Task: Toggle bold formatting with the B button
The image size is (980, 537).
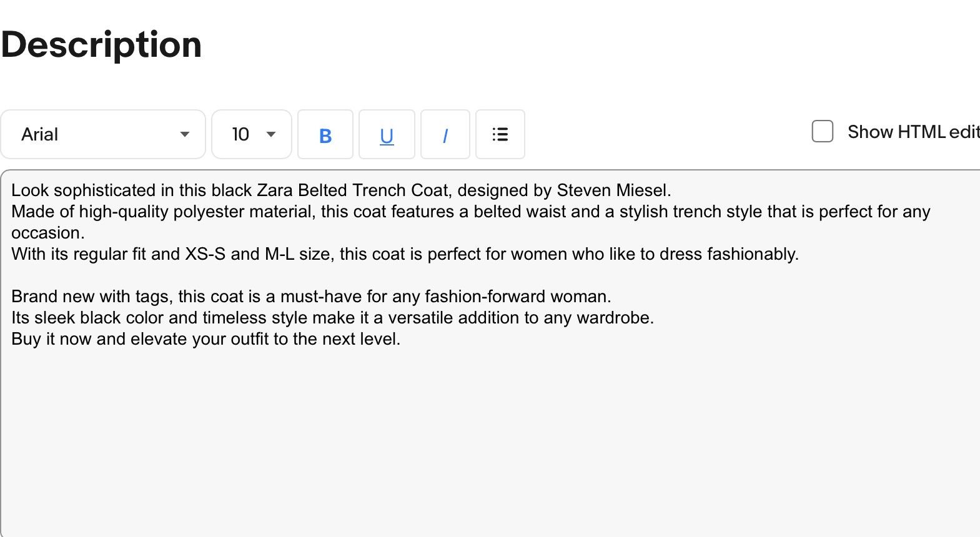Action: click(325, 134)
